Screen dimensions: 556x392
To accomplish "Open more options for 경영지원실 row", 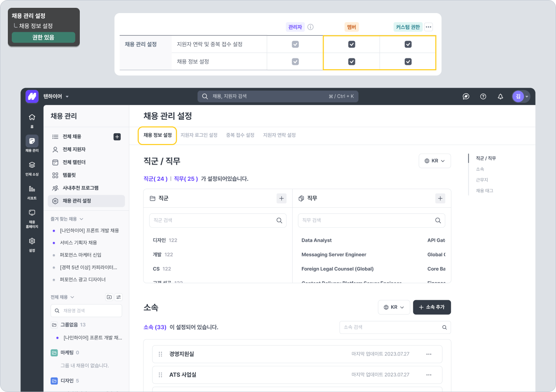I will 429,354.
